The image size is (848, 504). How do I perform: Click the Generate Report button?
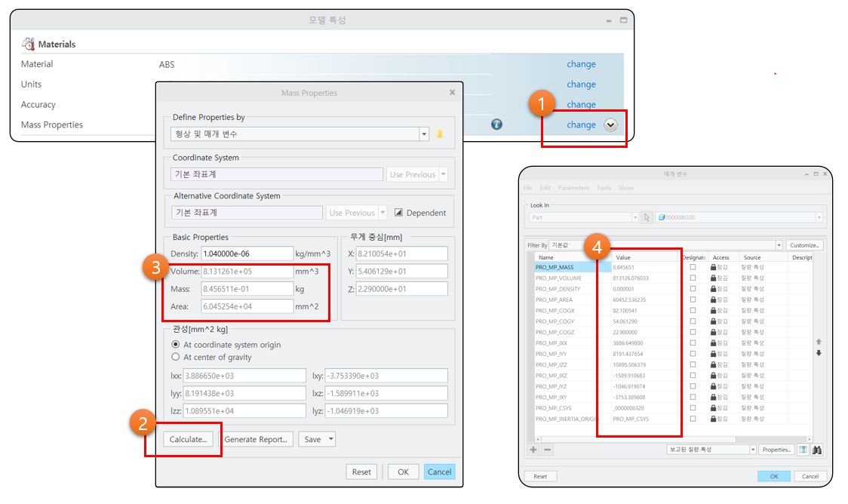point(256,439)
